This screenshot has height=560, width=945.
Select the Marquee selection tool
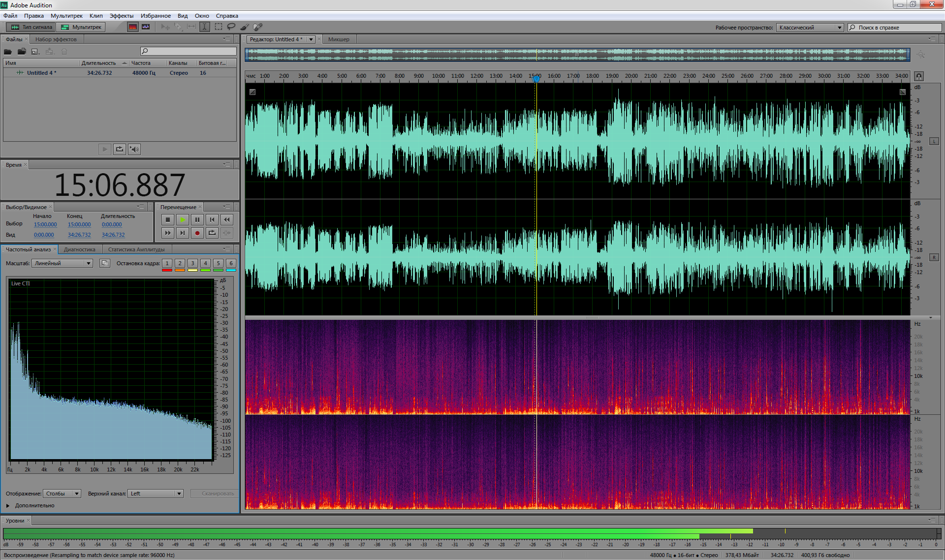click(x=218, y=27)
